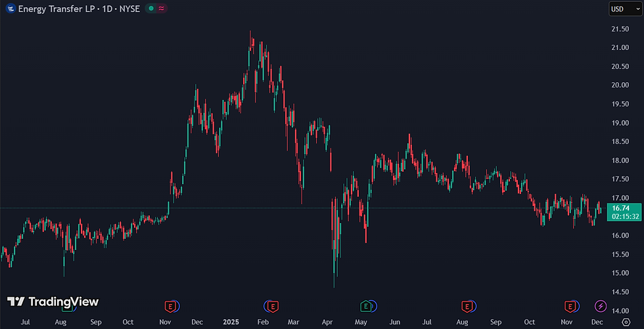Click the Oct 2025 month label
This screenshot has width=644, height=329.
tap(530, 322)
